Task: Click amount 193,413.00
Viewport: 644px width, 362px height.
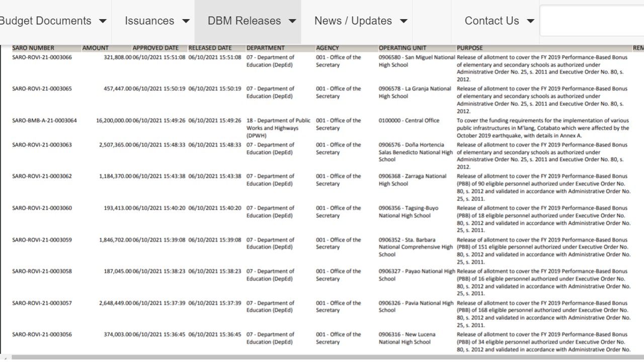Action: click(118, 208)
